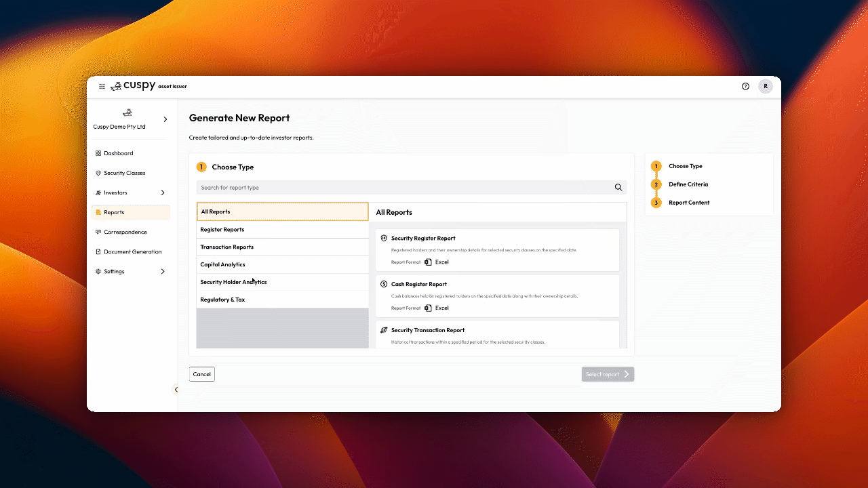Expand the Settings sidebar submenu
The height and width of the screenshot is (488, 868).
(163, 272)
